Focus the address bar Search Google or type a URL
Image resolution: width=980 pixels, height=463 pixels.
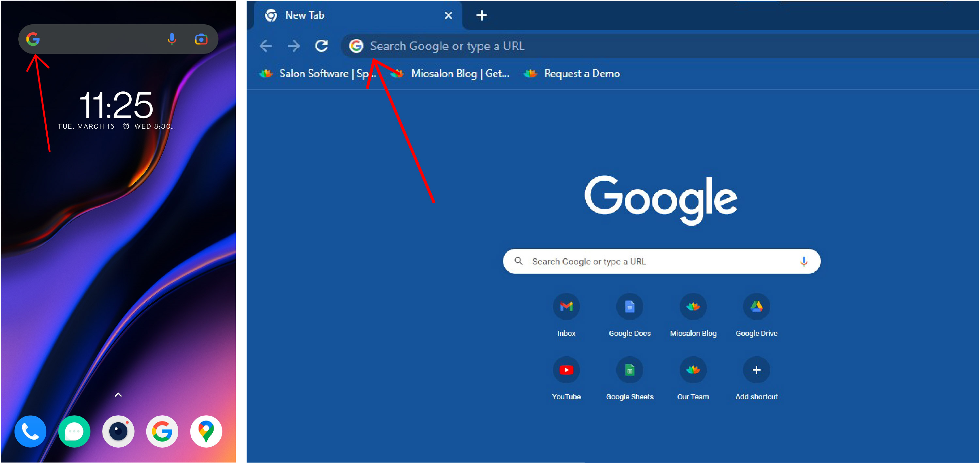(x=660, y=46)
